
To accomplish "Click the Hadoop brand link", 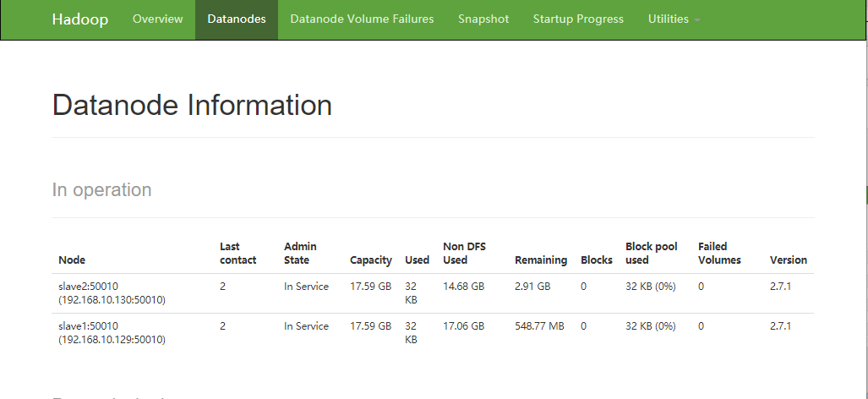I will click(x=80, y=19).
